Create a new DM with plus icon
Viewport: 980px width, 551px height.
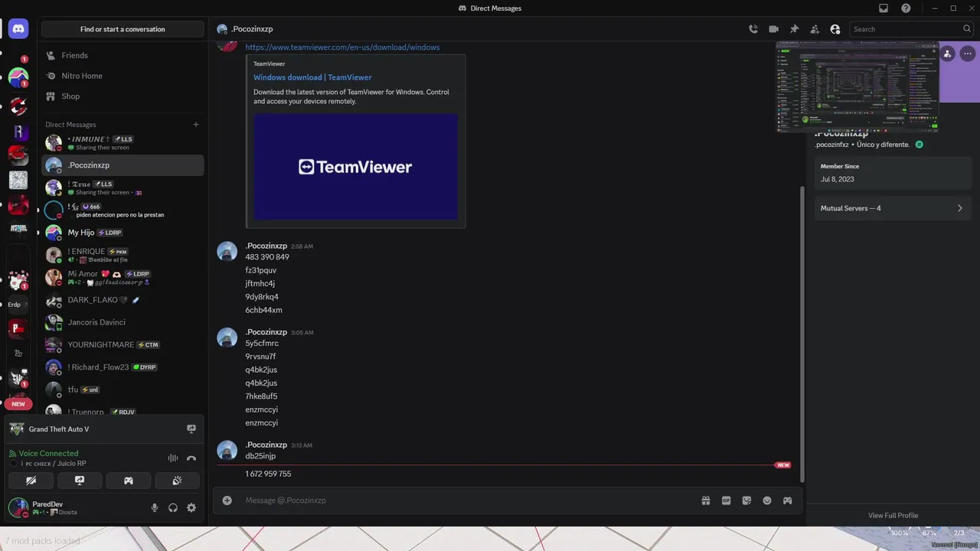coord(196,125)
